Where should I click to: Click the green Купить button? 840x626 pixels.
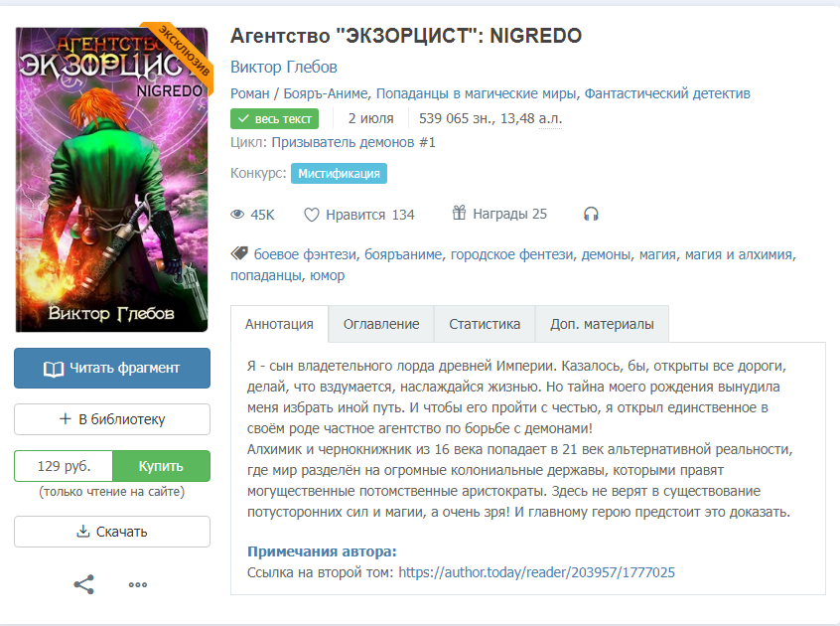161,466
